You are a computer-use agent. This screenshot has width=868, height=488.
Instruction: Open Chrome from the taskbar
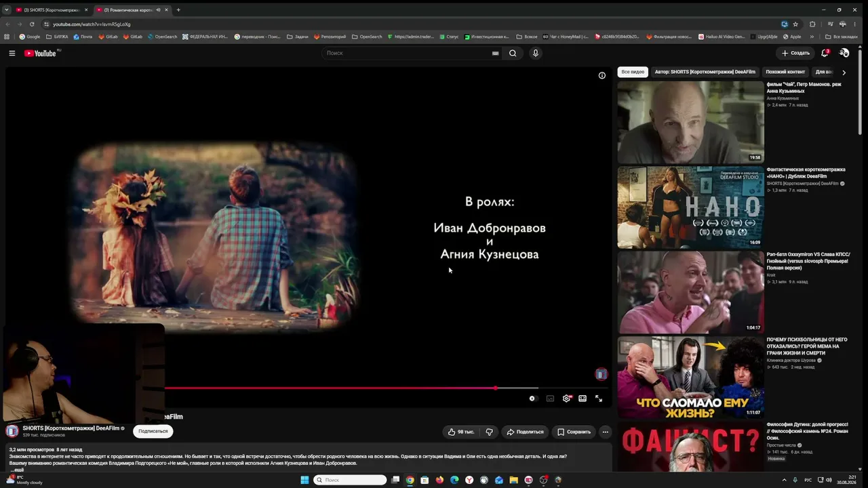pos(410,480)
